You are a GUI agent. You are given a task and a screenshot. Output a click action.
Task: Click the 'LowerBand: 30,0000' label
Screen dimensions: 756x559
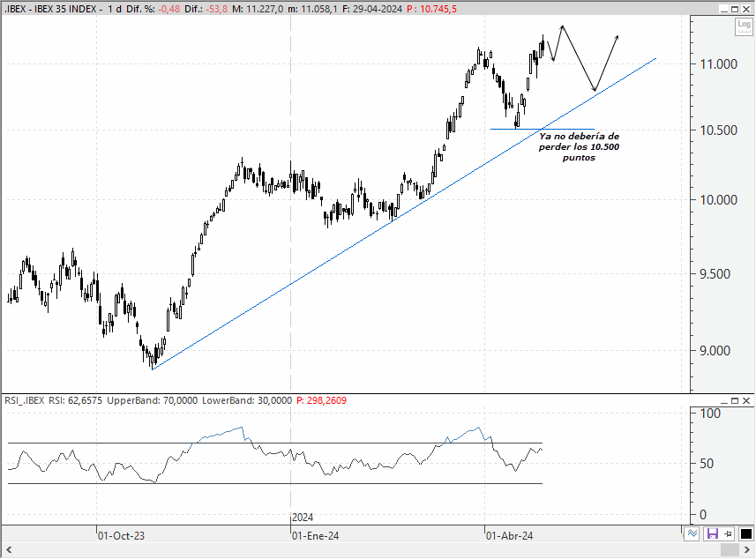pyautogui.click(x=247, y=400)
